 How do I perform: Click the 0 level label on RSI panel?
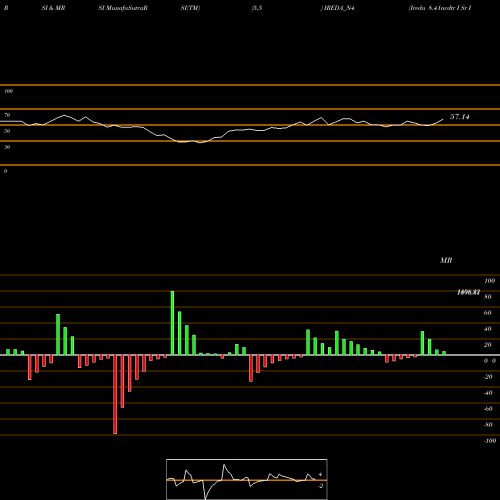pos(5,171)
